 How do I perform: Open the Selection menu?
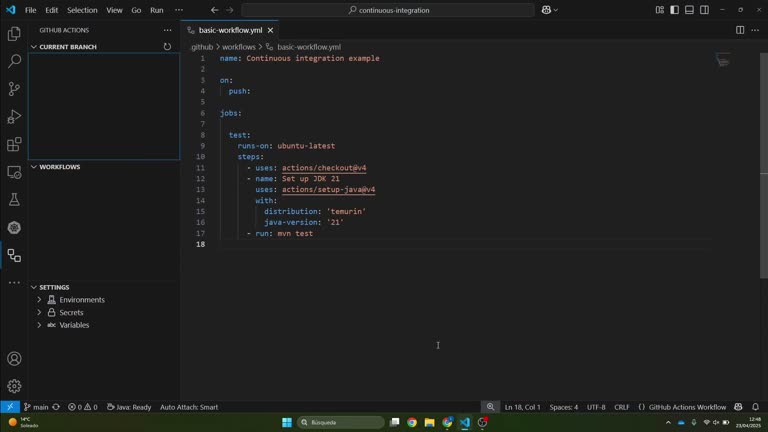tap(82, 10)
